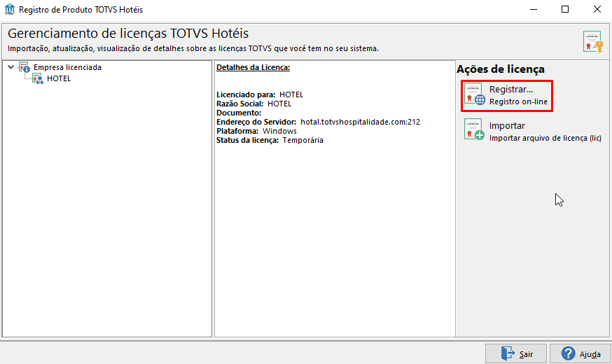
Task: Maximize the Registro de Produto window
Action: (565, 9)
